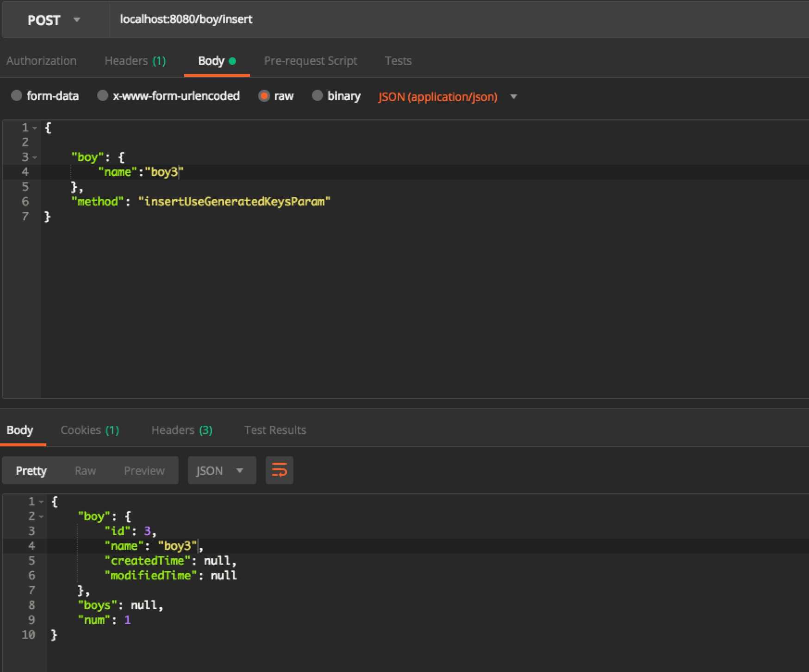Click the "method" key in request body

click(98, 202)
